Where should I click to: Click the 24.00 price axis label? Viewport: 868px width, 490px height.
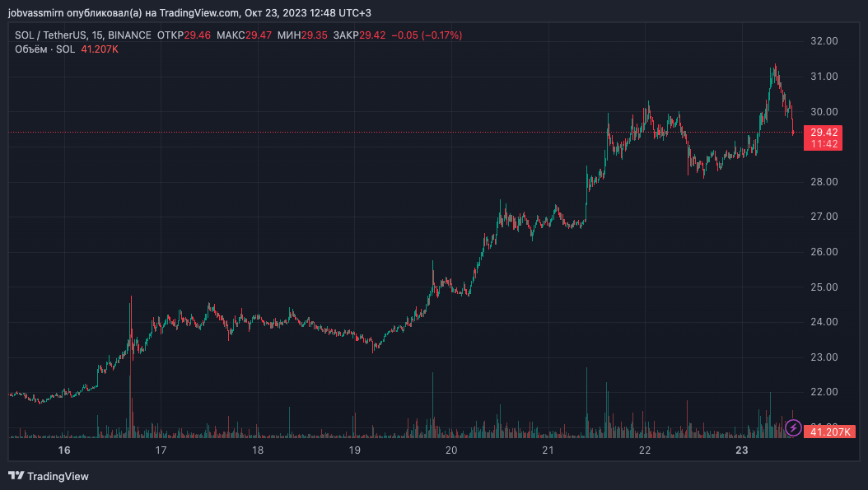pyautogui.click(x=824, y=322)
